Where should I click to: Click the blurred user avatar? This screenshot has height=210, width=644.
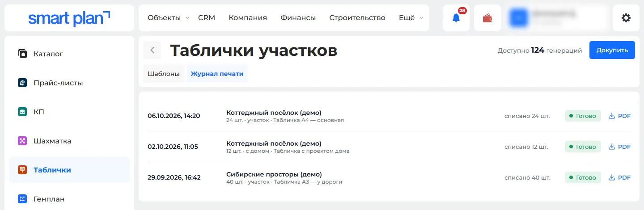[x=519, y=18]
